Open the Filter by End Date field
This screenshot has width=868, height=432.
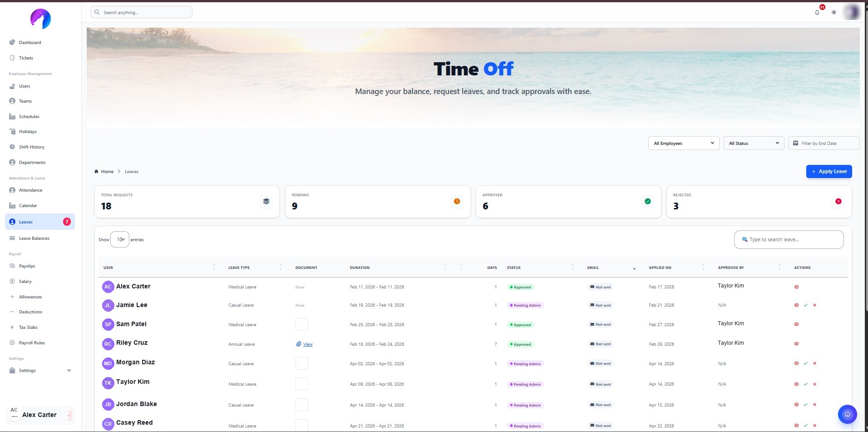click(824, 143)
